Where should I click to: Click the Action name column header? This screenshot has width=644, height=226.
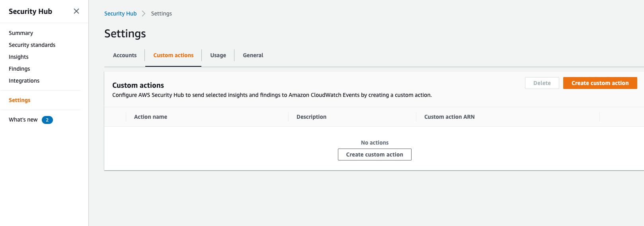150,117
